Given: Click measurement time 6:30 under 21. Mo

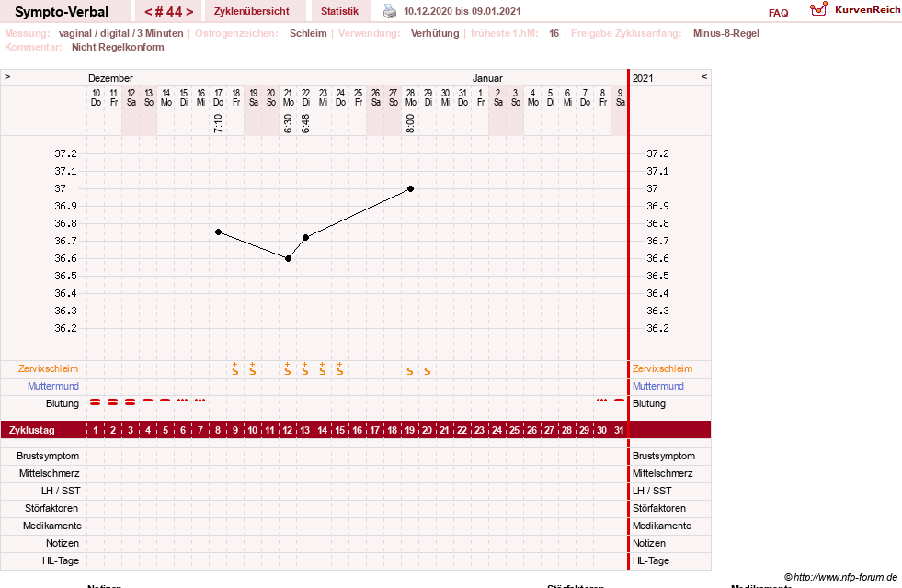Looking at the screenshot, I should click(x=288, y=123).
